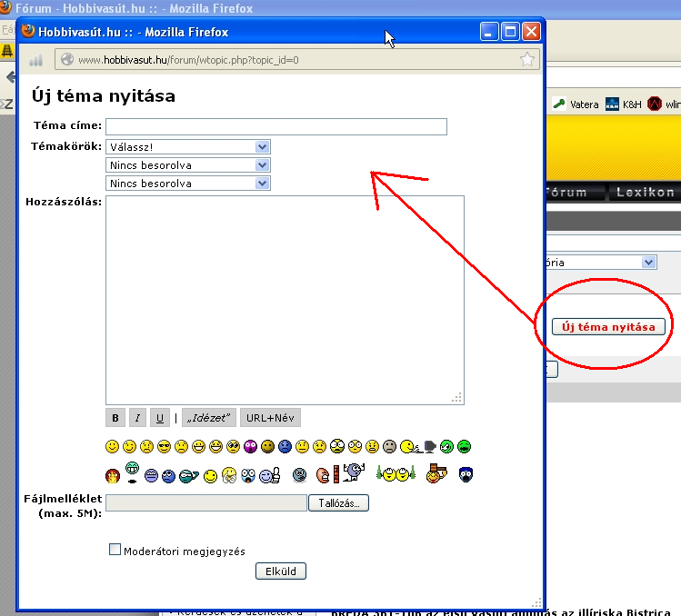Image resolution: width=681 pixels, height=616 pixels.
Task: Insert the purple smiley emoticon
Action: point(250,446)
